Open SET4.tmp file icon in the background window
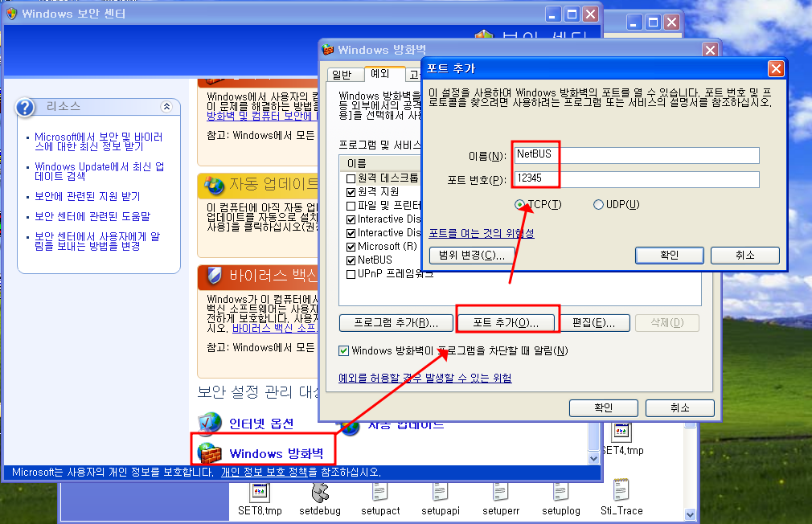Screen dimensions: 812x524 pyautogui.click(x=621, y=432)
